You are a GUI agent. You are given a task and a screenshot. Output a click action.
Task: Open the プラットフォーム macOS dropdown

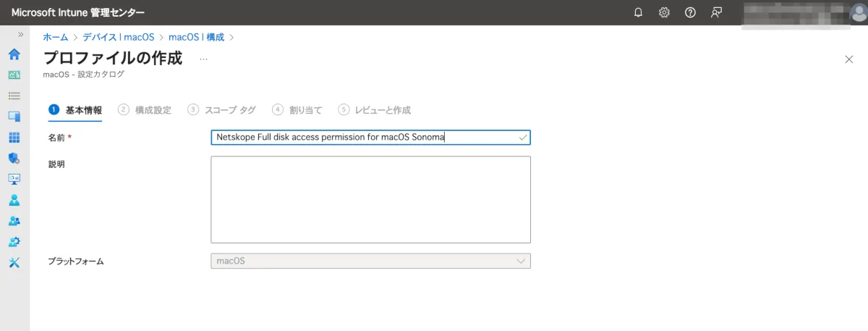tap(370, 261)
